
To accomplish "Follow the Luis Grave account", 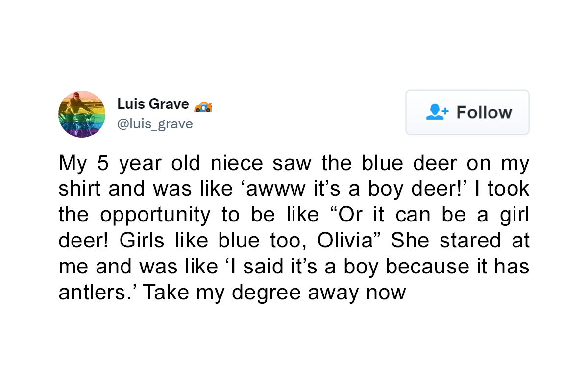I will pyautogui.click(x=467, y=112).
